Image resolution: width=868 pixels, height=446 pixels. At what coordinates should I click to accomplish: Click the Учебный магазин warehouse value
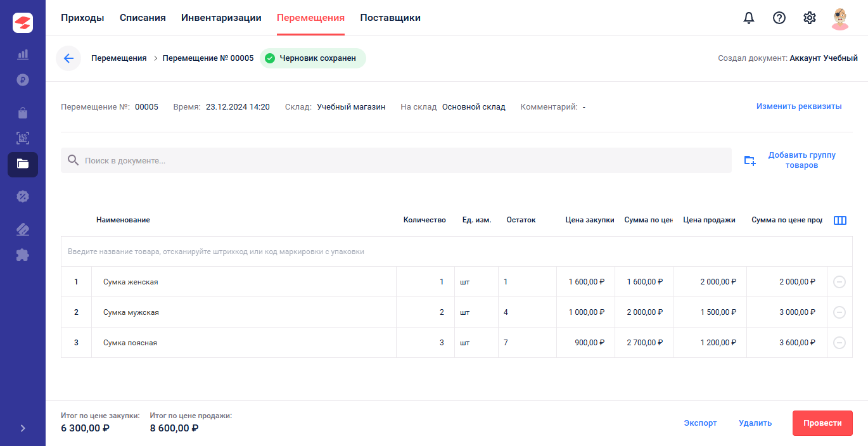point(351,107)
